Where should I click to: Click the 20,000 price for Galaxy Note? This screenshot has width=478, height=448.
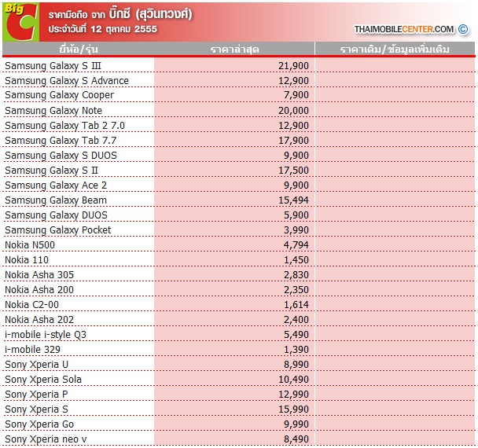point(293,111)
